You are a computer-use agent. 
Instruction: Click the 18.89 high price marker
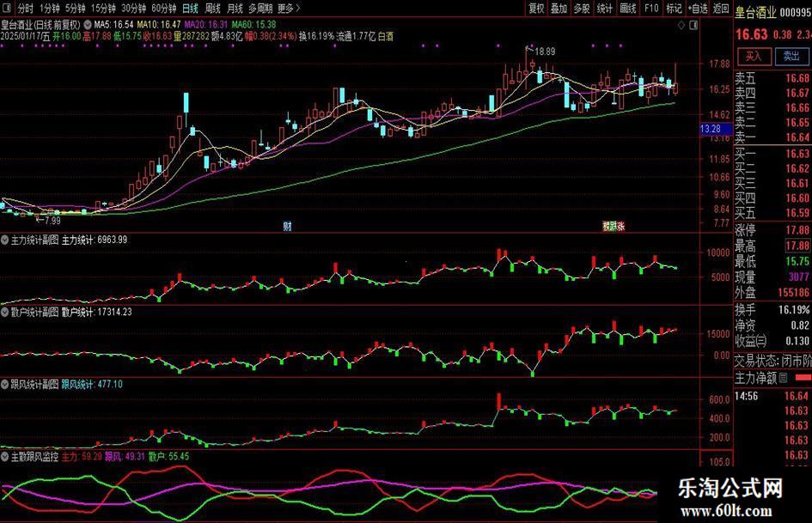545,52
